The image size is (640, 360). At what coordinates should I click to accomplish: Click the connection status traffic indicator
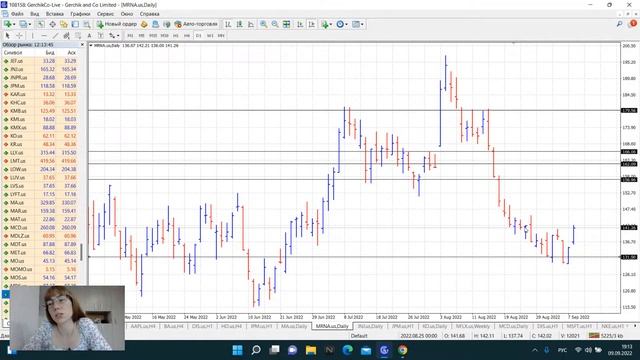(x=594, y=336)
